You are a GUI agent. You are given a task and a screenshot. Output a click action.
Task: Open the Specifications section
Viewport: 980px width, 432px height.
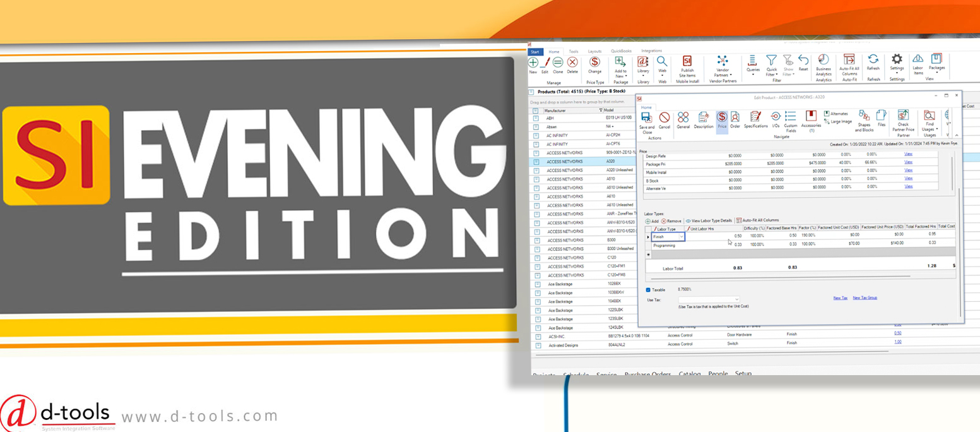[755, 120]
